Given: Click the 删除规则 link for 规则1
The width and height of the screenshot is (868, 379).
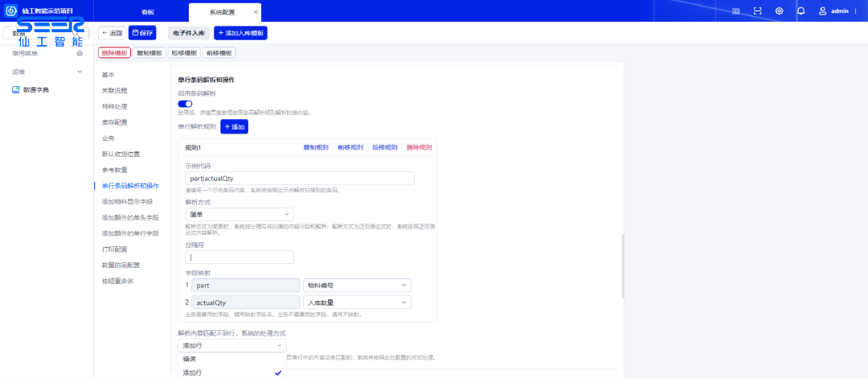Looking at the screenshot, I should [x=419, y=147].
